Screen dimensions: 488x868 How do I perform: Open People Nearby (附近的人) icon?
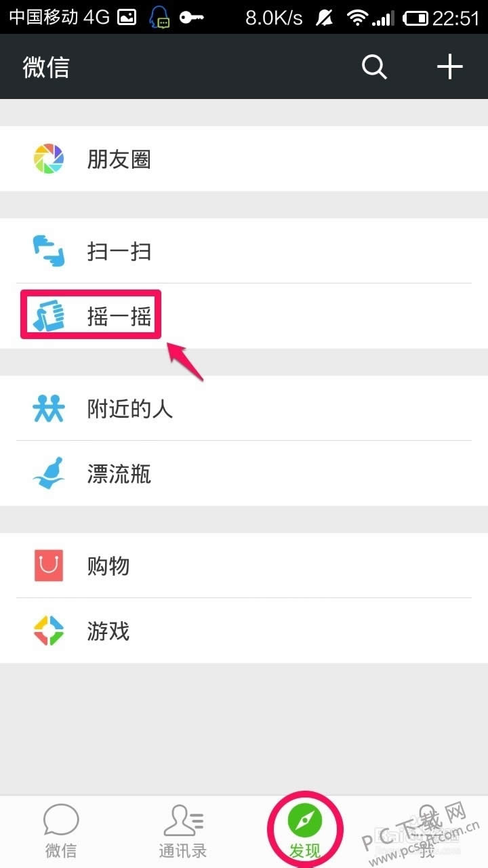48,408
